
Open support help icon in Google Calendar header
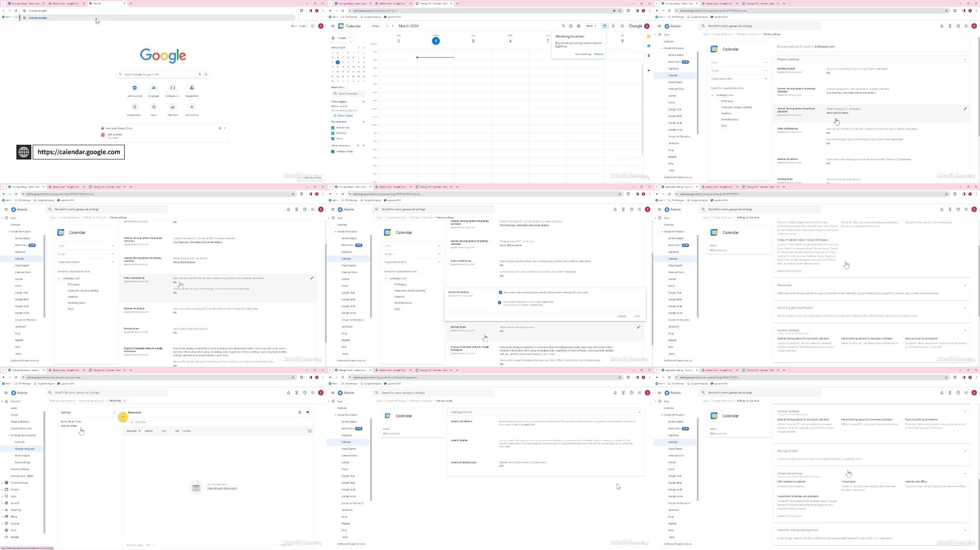571,26
